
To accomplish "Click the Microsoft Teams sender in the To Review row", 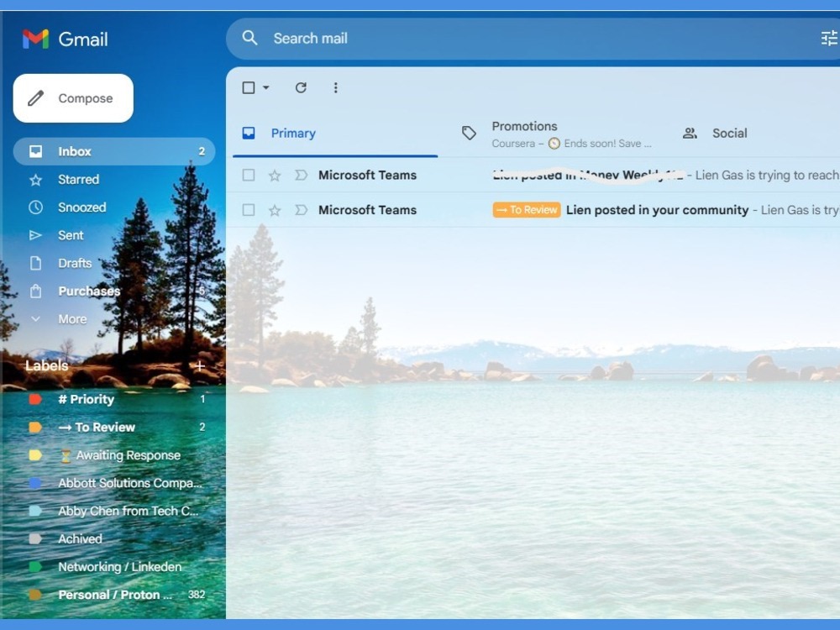I will pos(368,210).
